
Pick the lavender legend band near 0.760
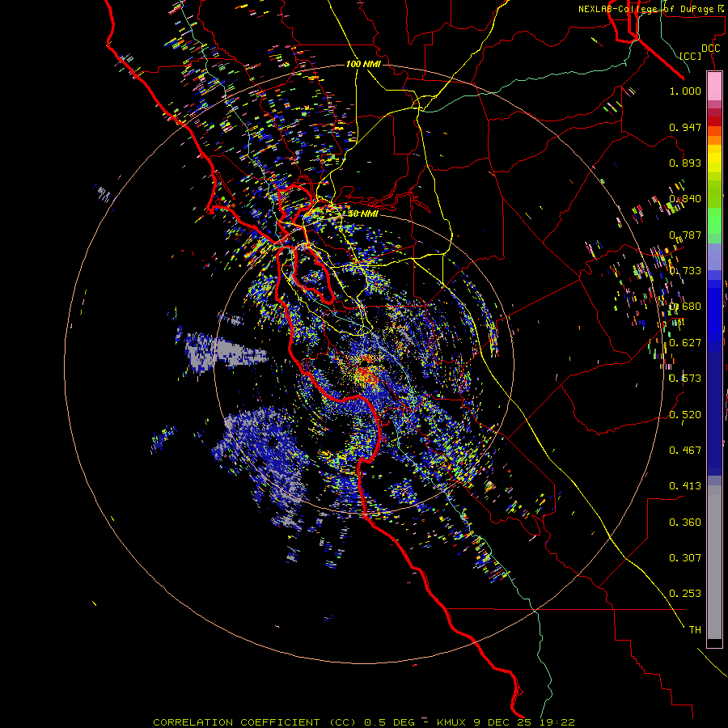click(x=714, y=256)
